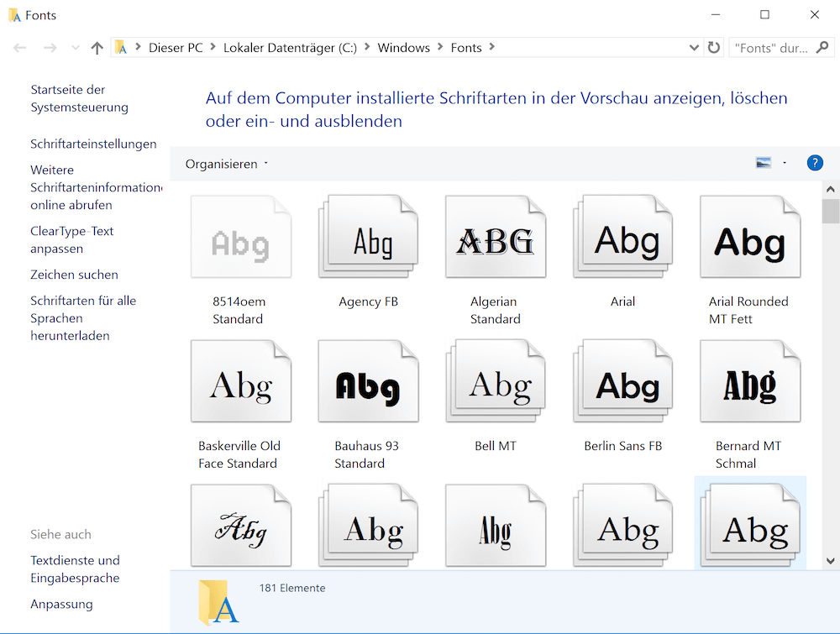Click the back navigation arrow

coord(20,48)
